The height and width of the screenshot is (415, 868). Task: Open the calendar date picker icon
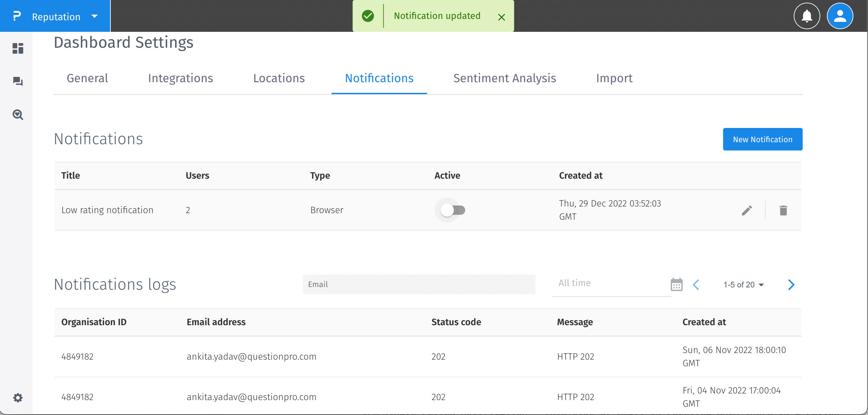pos(676,285)
